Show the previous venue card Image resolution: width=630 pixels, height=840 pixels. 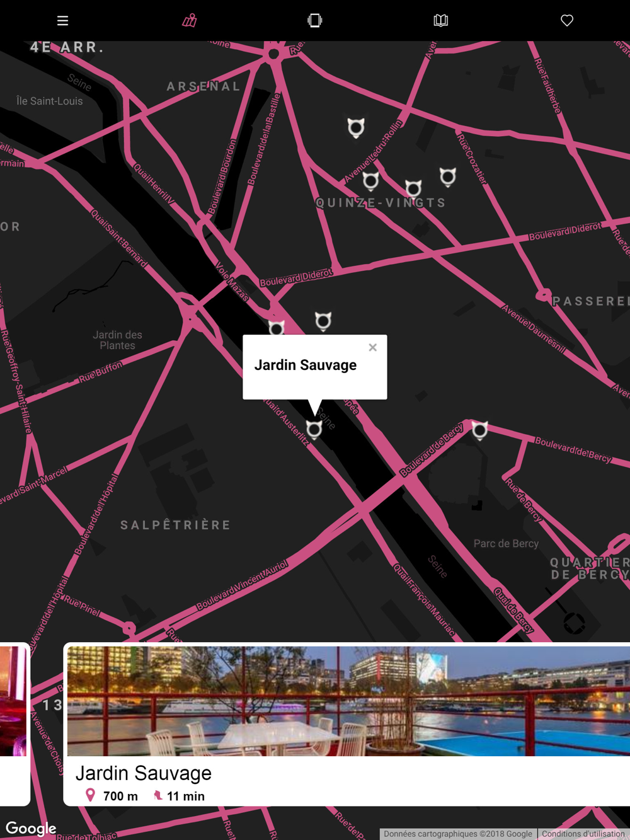14,724
